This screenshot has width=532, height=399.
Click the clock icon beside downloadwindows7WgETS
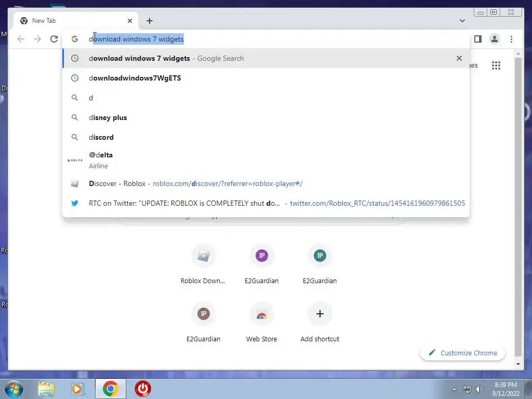coord(75,78)
